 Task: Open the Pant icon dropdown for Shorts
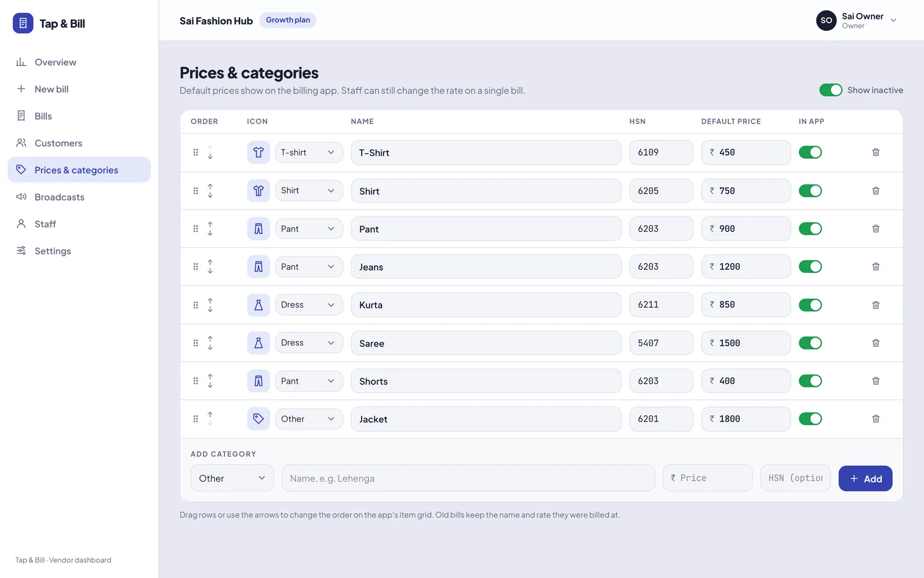click(309, 381)
